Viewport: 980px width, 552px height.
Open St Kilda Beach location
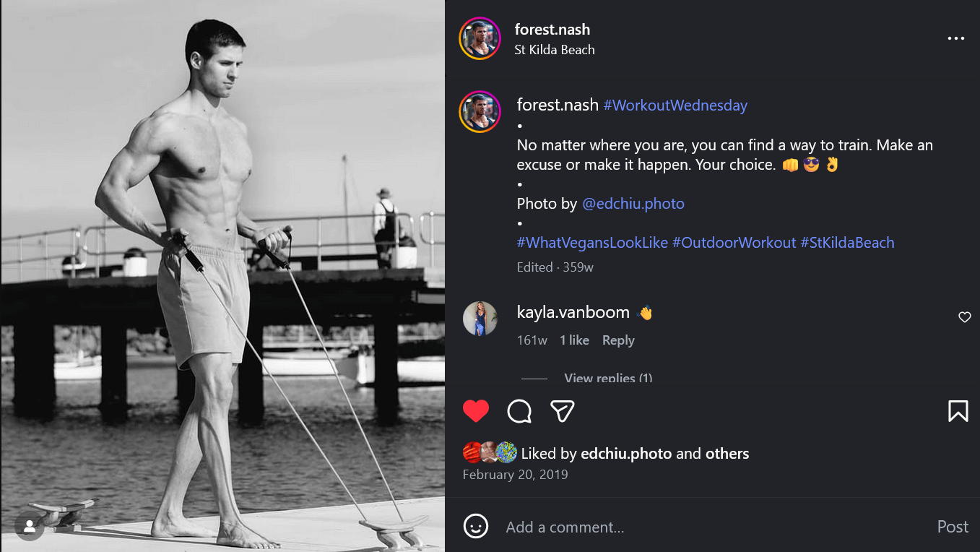pos(554,50)
